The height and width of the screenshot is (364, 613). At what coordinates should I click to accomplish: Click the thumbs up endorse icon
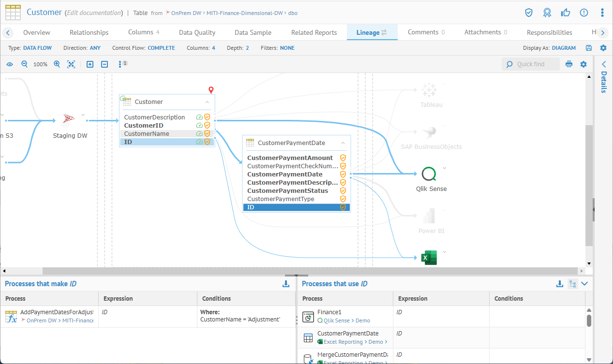(566, 13)
